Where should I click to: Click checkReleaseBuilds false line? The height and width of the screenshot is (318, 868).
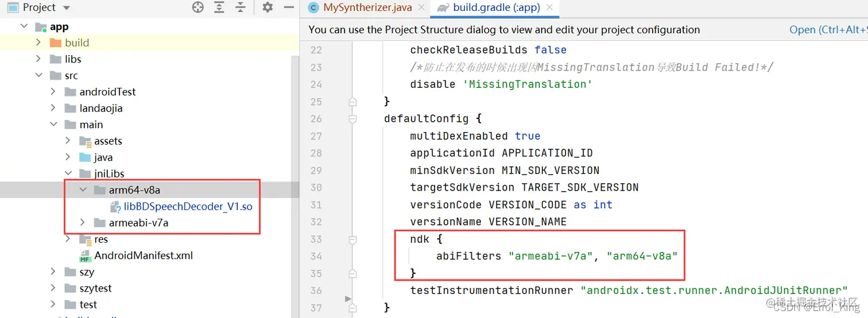tap(489, 50)
